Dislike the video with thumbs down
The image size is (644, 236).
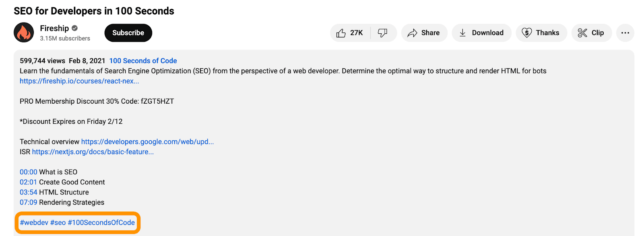tap(383, 33)
